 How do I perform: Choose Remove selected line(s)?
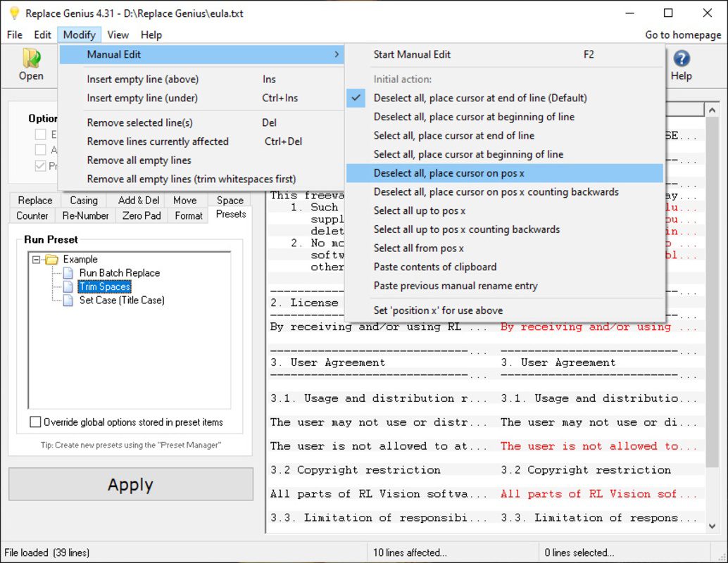pos(201,122)
